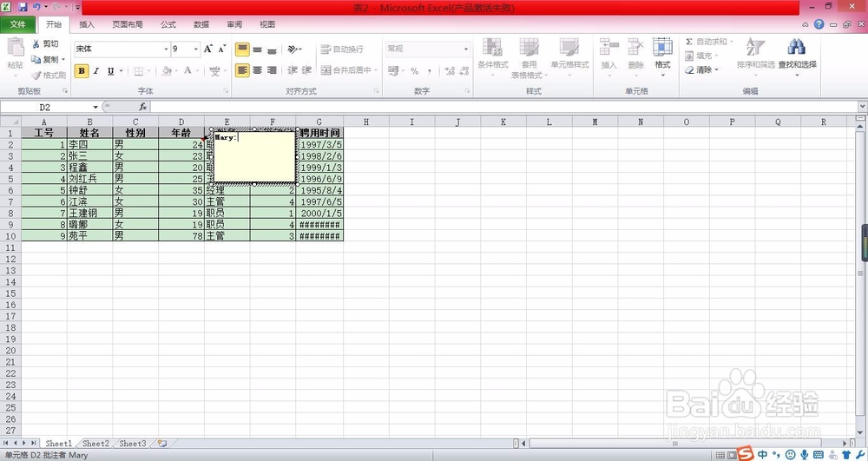Click the increase indent icon

306,70
